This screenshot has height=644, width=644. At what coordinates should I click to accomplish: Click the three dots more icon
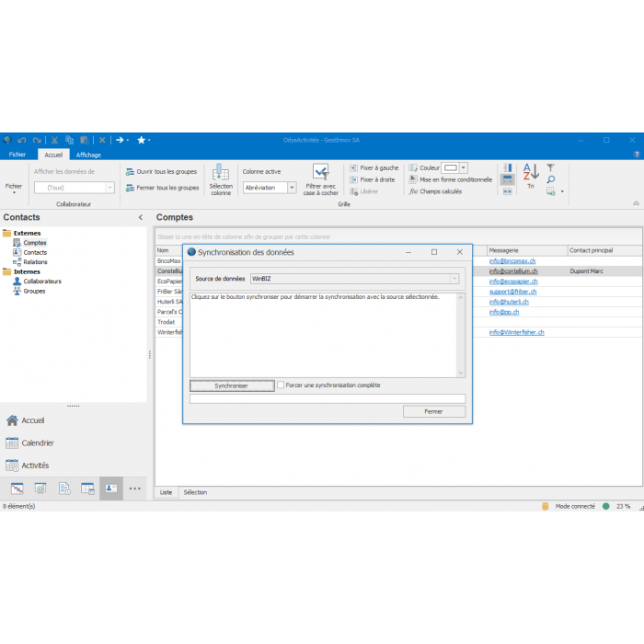tap(134, 489)
